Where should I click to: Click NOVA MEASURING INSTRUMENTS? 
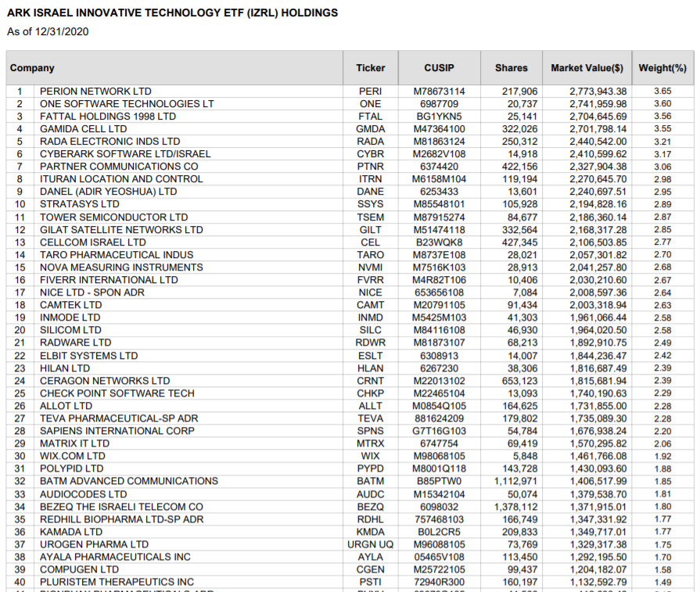[x=121, y=267]
